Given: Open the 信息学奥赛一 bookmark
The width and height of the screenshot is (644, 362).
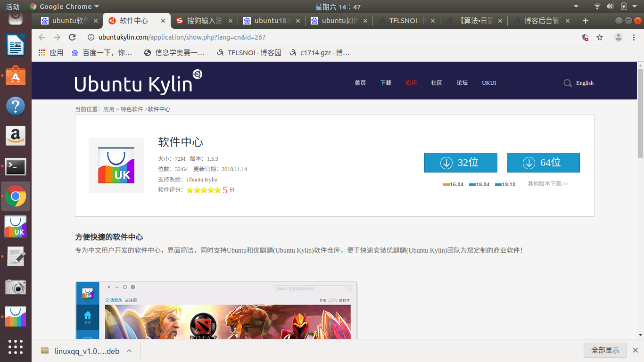Looking at the screenshot, I should coord(174,53).
